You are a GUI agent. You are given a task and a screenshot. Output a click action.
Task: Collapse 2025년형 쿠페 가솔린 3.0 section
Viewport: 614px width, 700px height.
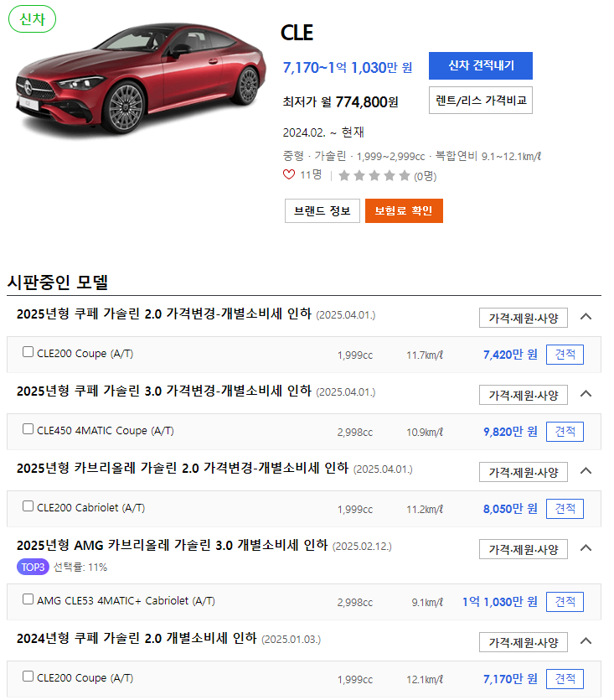(586, 394)
